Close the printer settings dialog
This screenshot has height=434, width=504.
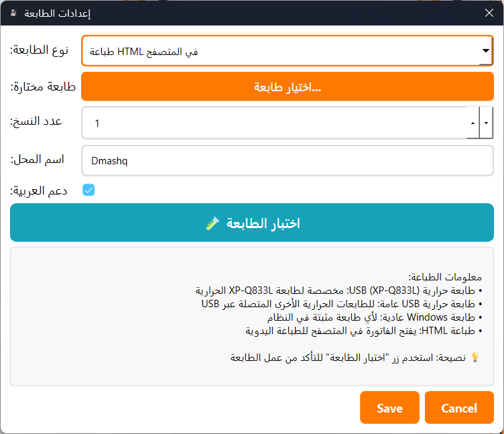[489, 13]
